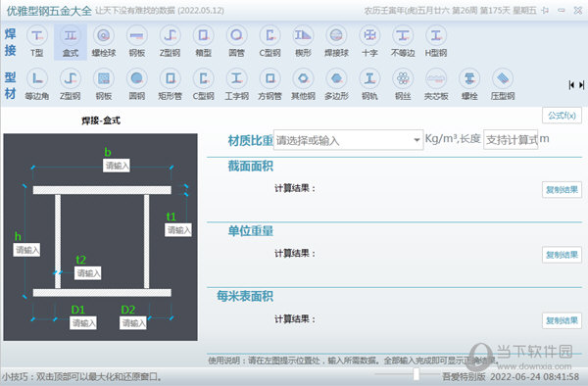Jump to first toolbar page arrow
The height and width of the screenshot is (386, 588).
click(571, 85)
